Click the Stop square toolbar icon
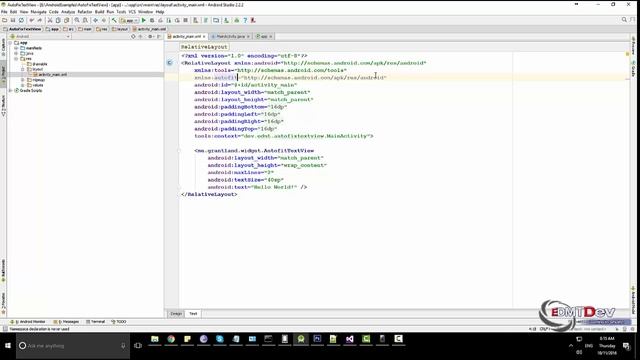The height and width of the screenshot is (360, 640). coord(185,20)
